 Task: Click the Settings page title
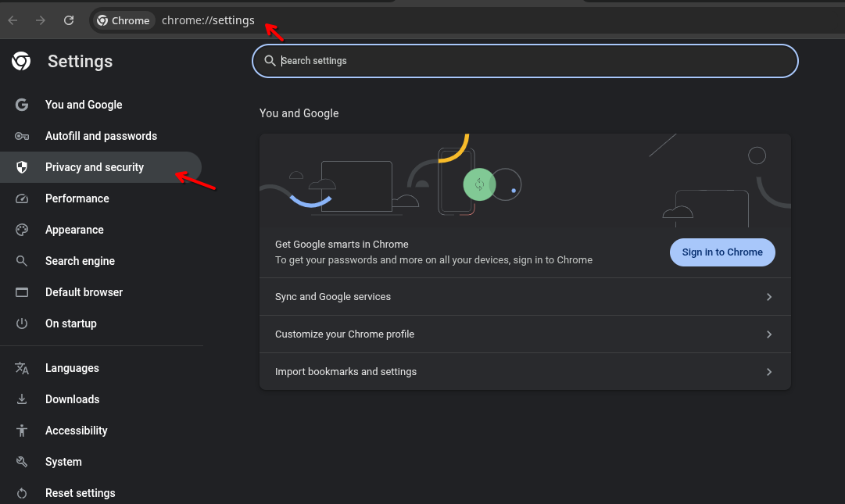pyautogui.click(x=80, y=62)
